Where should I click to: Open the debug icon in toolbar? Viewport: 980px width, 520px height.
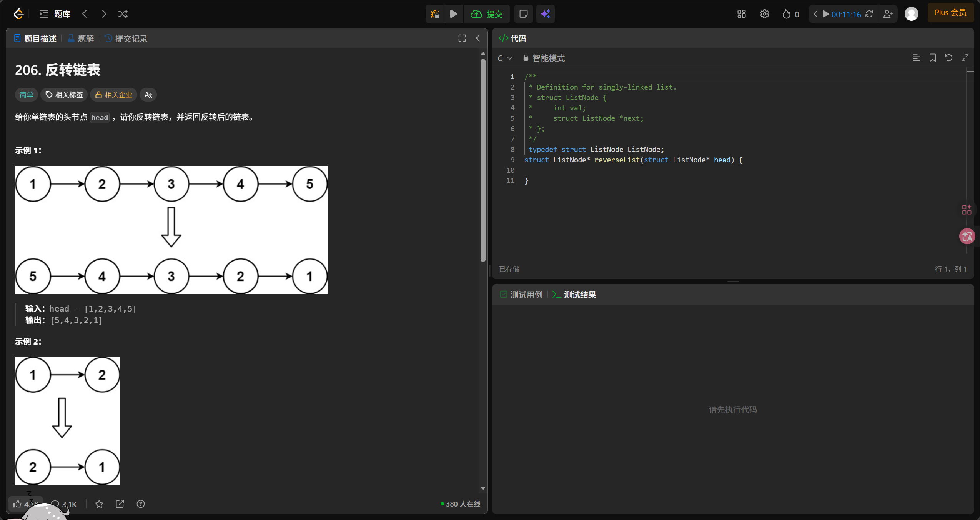(x=435, y=14)
